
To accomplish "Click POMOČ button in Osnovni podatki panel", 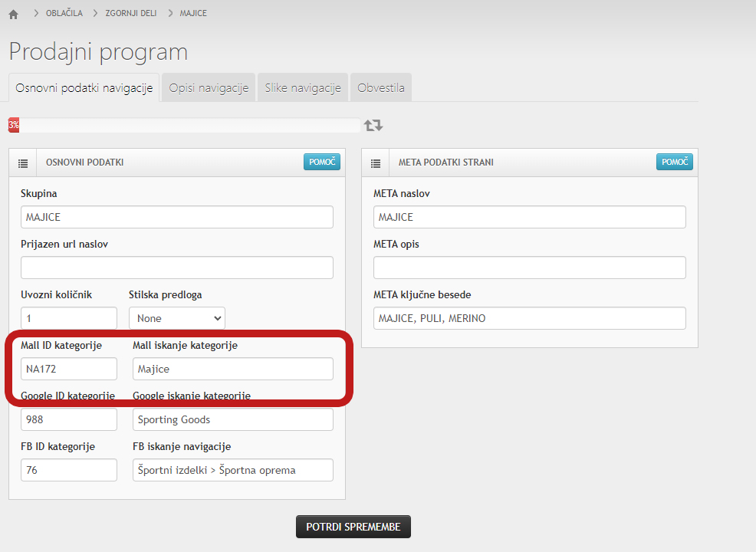I will tap(321, 162).
